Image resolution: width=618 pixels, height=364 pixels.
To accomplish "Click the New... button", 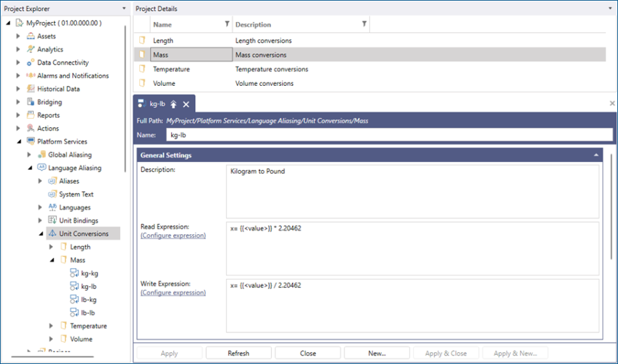I will click(377, 353).
